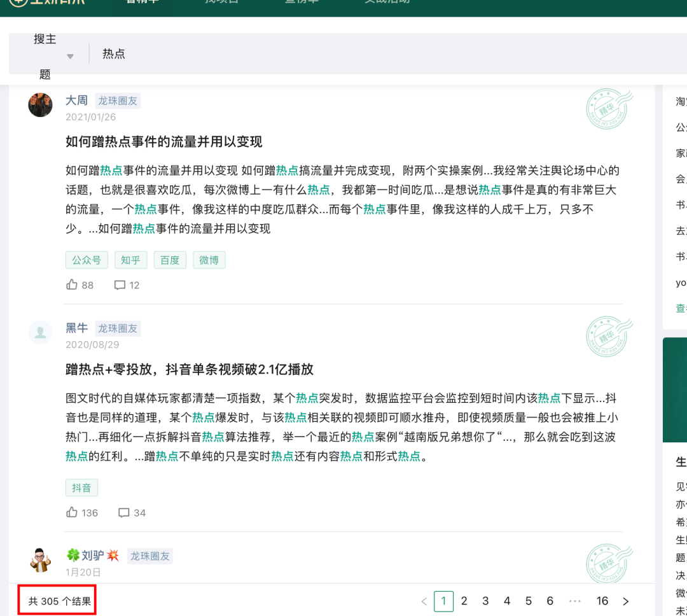Open author name 黑牛
Viewport: 687px width, 616px height.
(77, 328)
